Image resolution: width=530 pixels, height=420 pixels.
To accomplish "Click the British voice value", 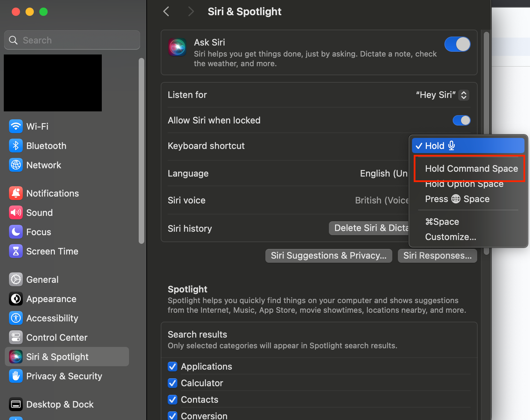I will point(382,200).
